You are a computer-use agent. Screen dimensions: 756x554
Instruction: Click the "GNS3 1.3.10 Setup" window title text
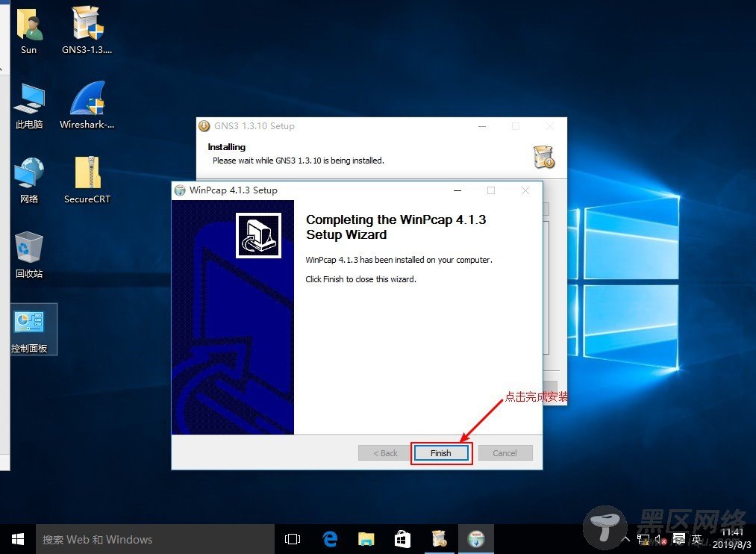point(254,126)
